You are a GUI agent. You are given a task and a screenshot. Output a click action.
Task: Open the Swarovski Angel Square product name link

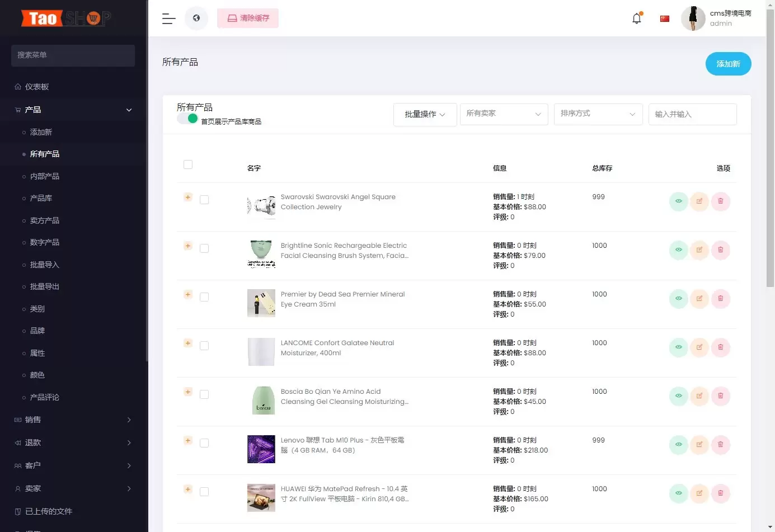pos(338,202)
